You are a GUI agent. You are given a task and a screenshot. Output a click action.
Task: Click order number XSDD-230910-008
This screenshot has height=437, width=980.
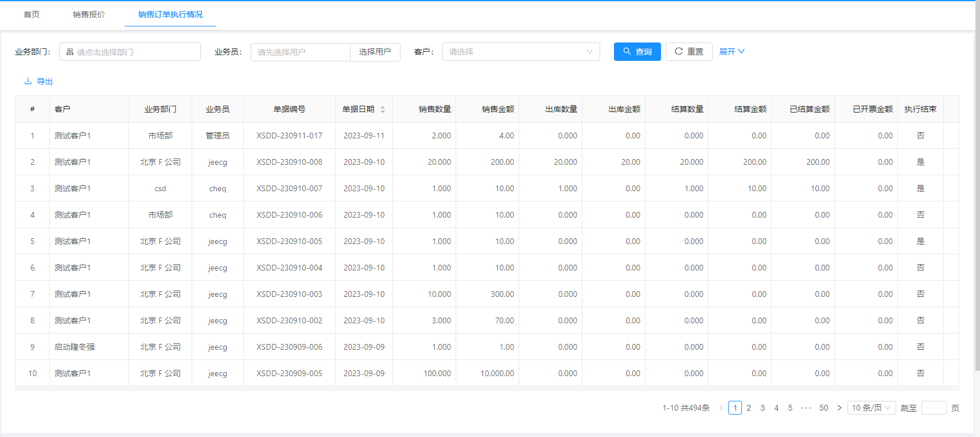click(290, 162)
